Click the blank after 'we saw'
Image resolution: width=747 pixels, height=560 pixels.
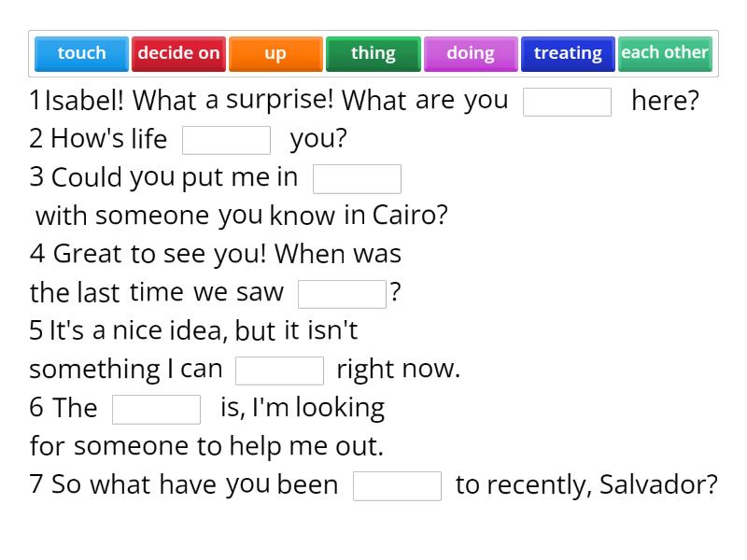tap(343, 293)
